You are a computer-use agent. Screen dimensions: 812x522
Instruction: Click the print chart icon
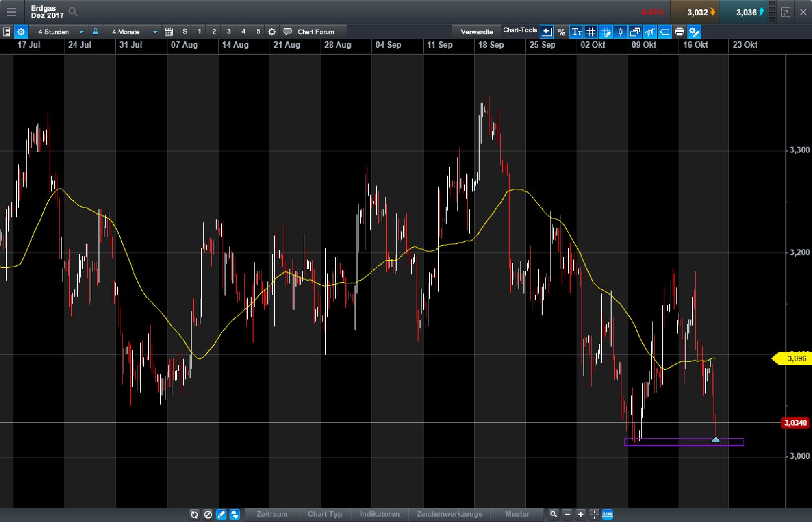[x=679, y=31]
